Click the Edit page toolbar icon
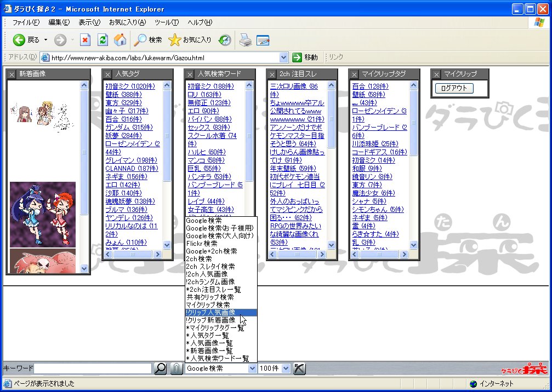The width and height of the screenshot is (552, 392). (263, 40)
